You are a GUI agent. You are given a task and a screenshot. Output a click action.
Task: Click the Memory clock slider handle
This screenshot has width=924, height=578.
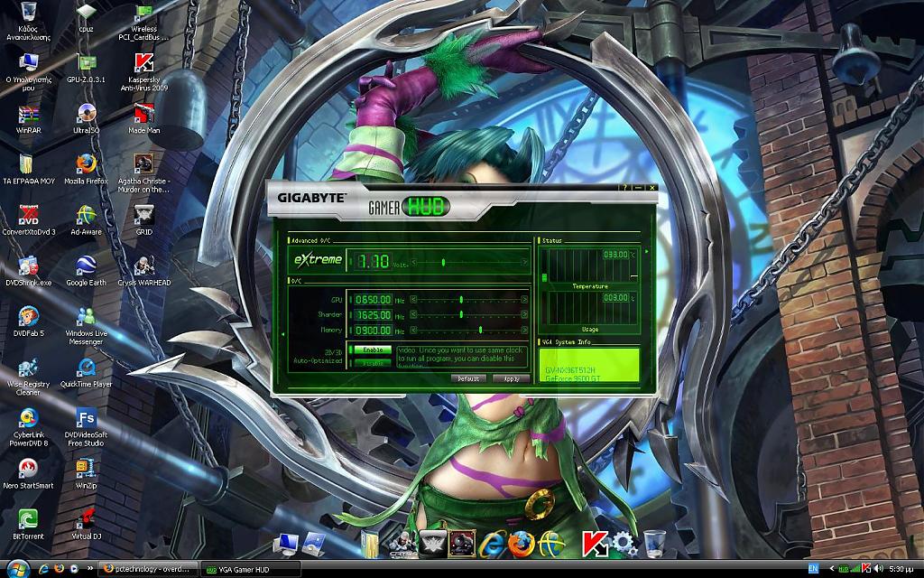coord(480,331)
